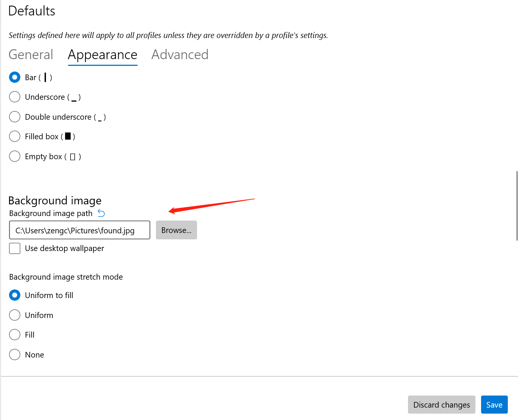The width and height of the screenshot is (518, 420).
Task: Select the Bar cursor shape
Action: [x=14, y=77]
